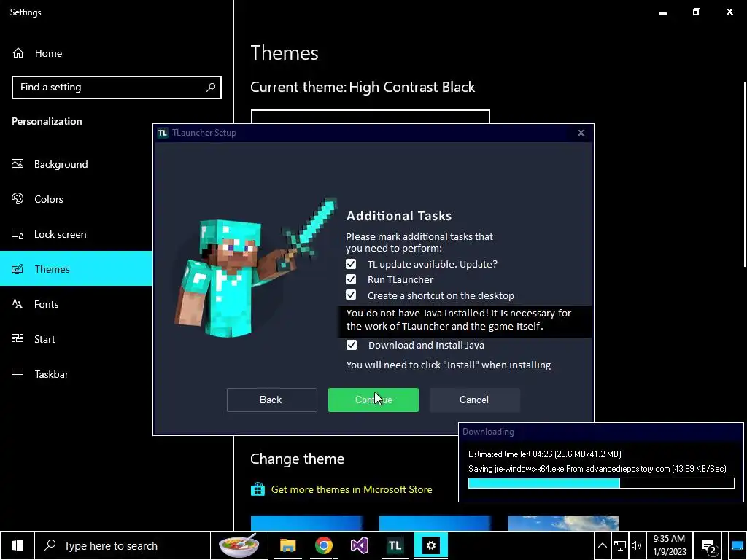Select Themes in the sidebar
Image resolution: width=747 pixels, height=560 pixels.
click(x=76, y=268)
